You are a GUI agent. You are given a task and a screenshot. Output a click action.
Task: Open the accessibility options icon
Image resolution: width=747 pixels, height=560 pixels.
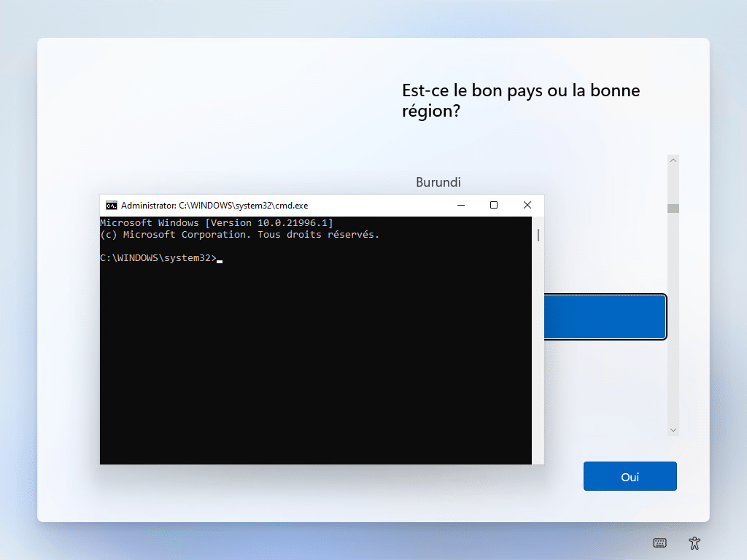coord(694,542)
